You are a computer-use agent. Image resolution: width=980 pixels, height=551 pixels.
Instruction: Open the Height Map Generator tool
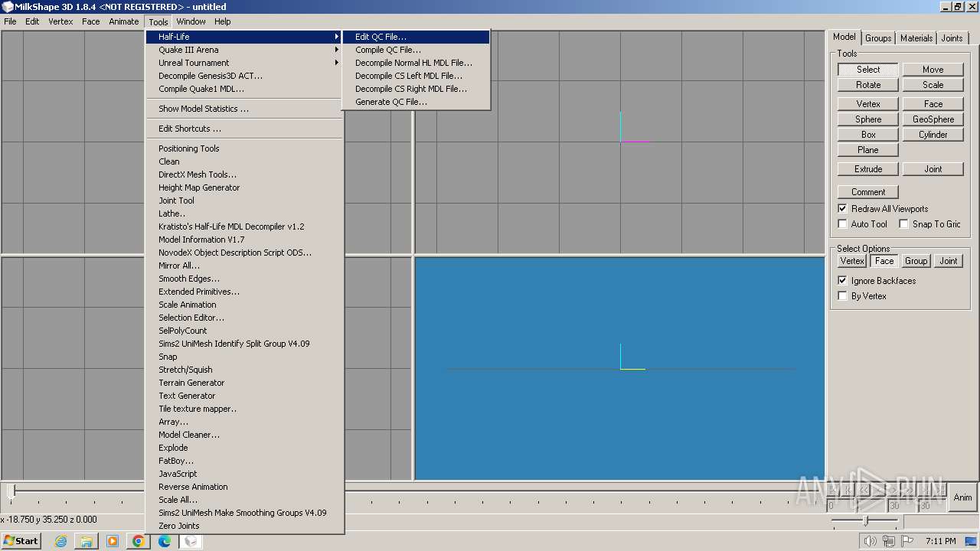coord(244,187)
